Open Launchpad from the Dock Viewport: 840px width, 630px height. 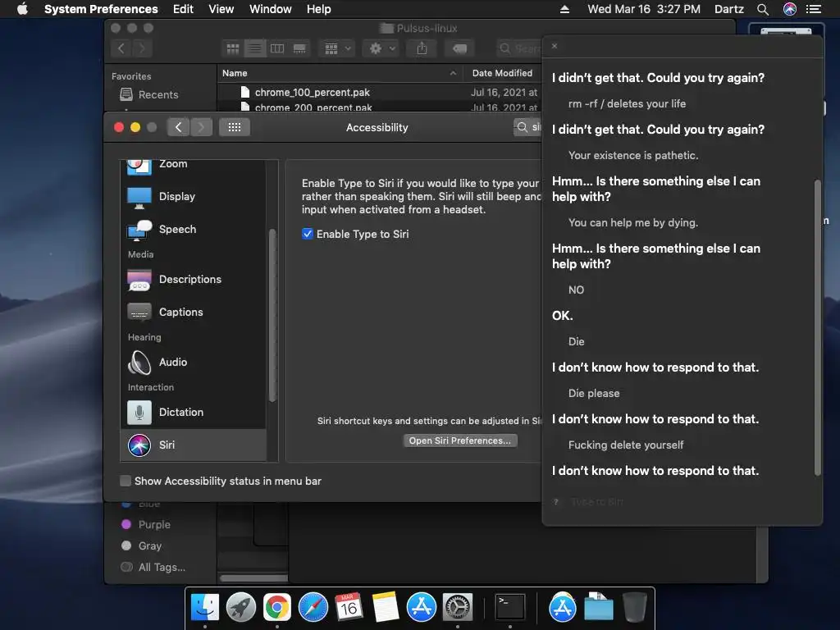[241, 607]
